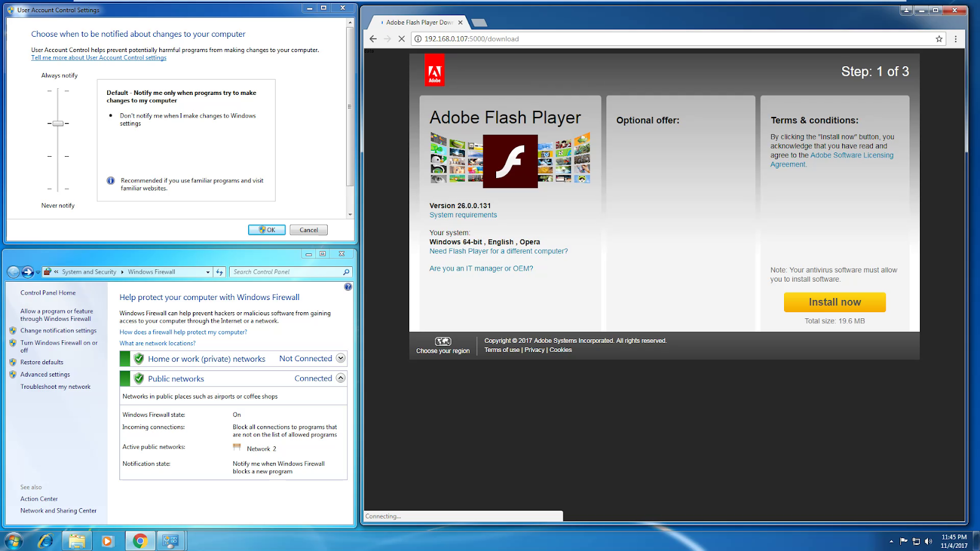Bookmark the page with the star icon
980x551 pixels.
tap(939, 39)
